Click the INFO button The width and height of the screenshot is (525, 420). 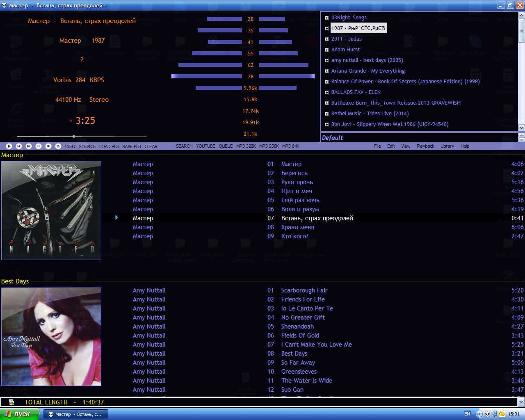coord(70,146)
